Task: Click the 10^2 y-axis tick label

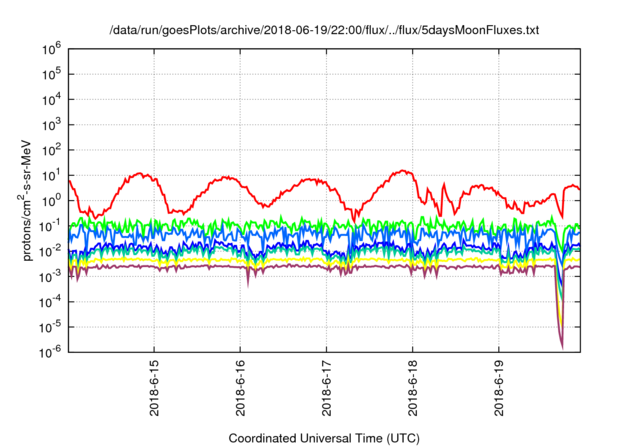Action: [x=51, y=151]
